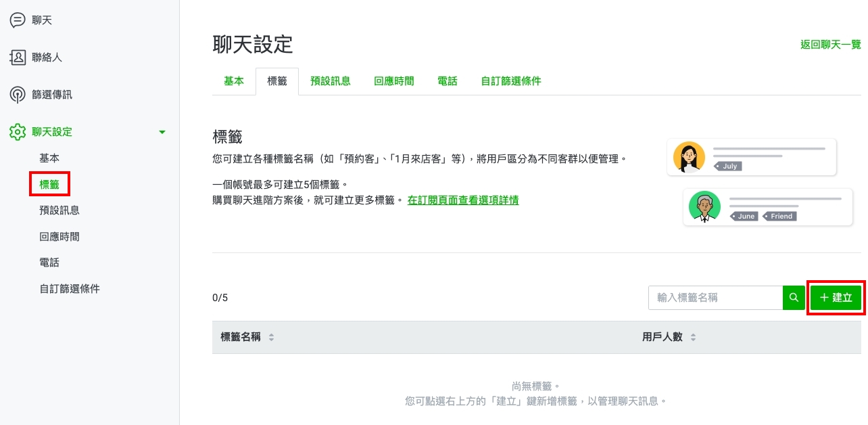Click the filtered broadcast antenna icon

(18, 95)
